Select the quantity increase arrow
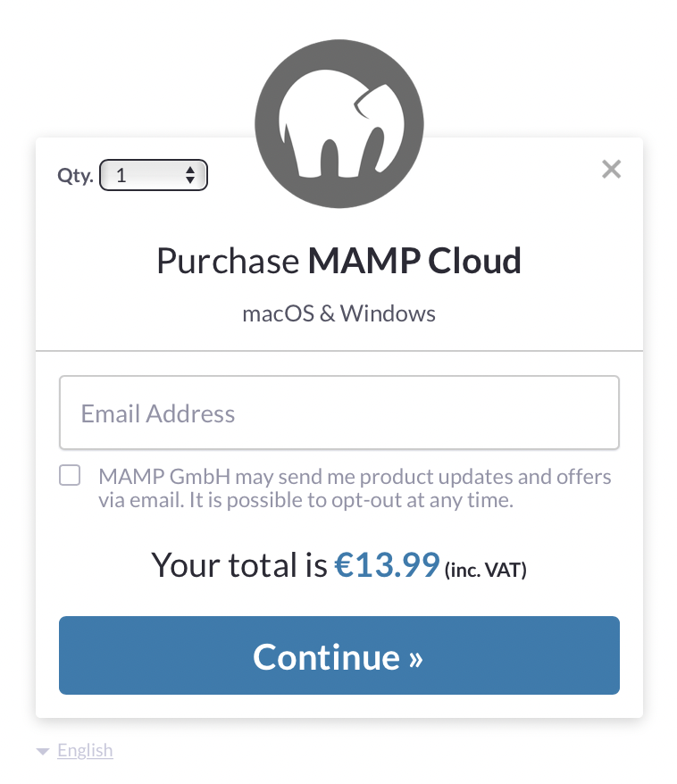This screenshot has height=784, width=677. coord(190,170)
